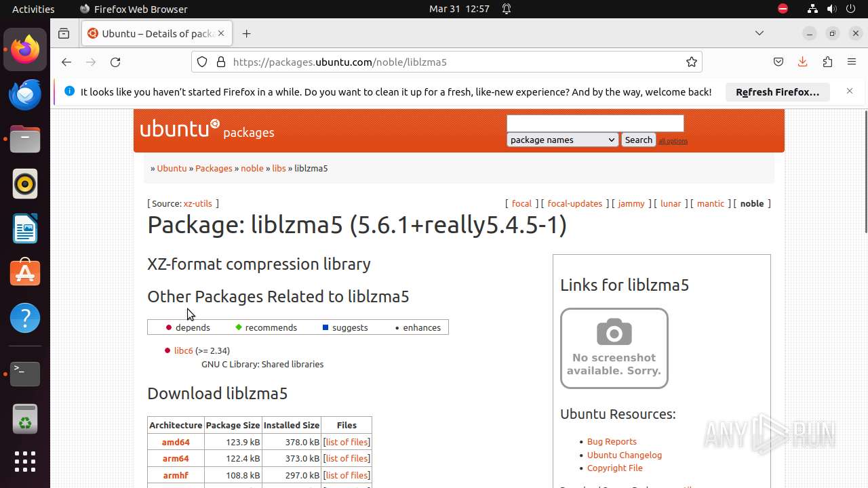Switch to the focal-updates release
Screen dimensions: 868x488
pyautogui.click(x=575, y=203)
